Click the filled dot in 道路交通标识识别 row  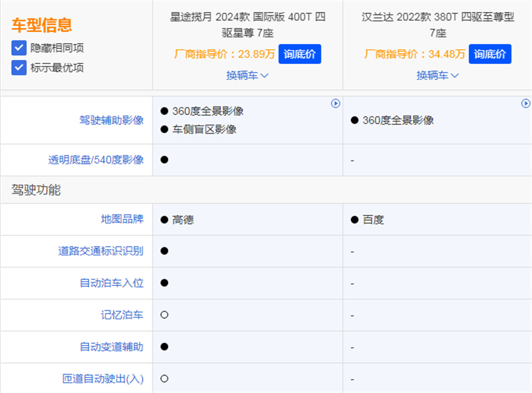click(164, 251)
